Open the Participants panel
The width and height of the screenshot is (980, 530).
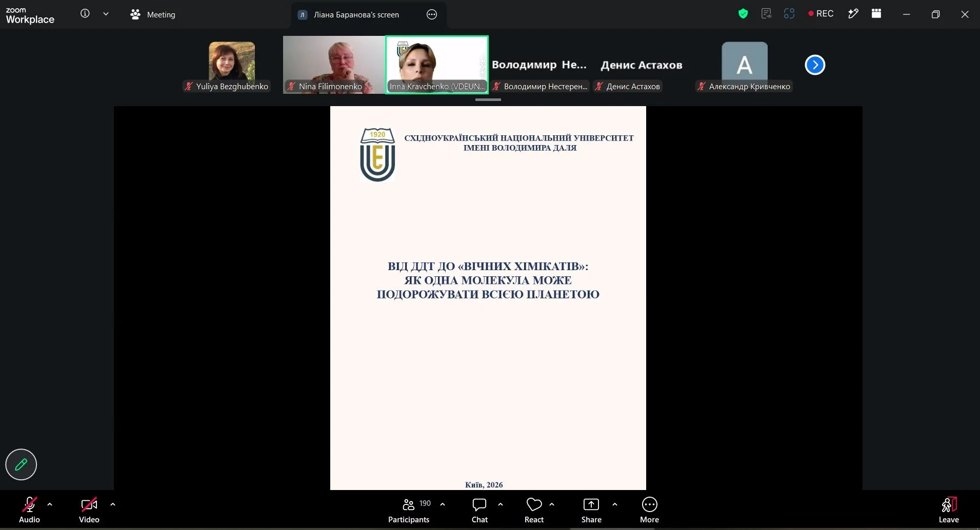[409, 510]
